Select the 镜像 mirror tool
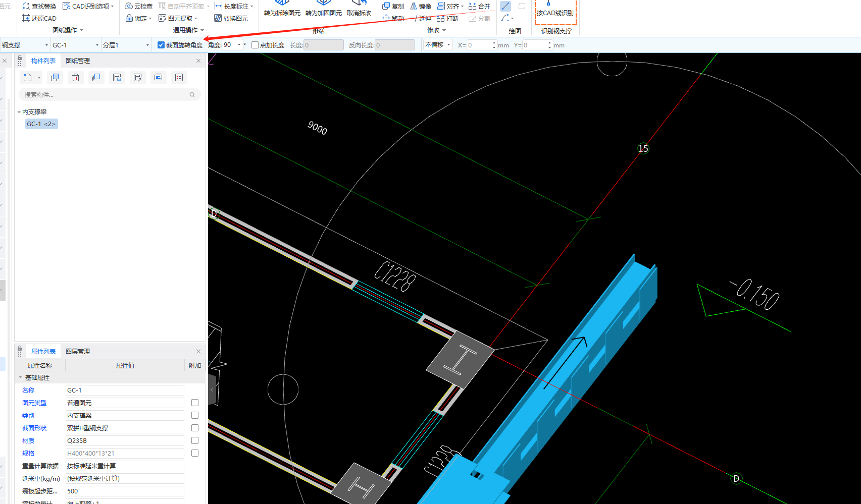861x504 pixels. pyautogui.click(x=420, y=6)
